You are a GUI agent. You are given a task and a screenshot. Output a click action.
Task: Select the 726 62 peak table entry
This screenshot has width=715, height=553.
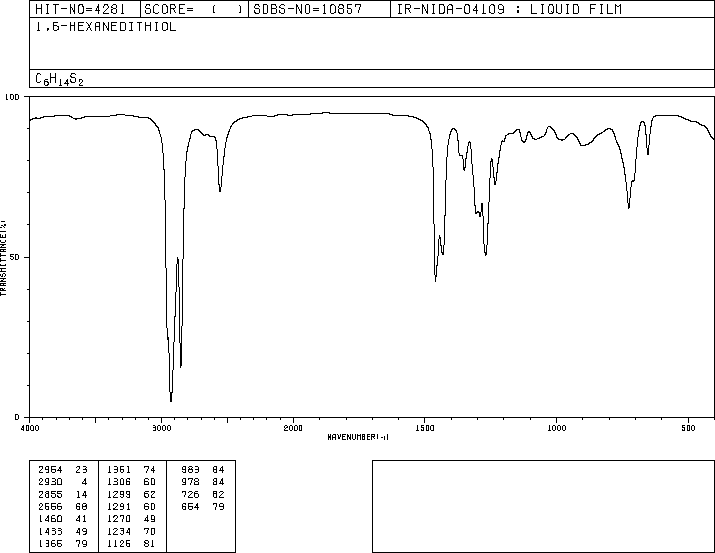click(x=202, y=494)
